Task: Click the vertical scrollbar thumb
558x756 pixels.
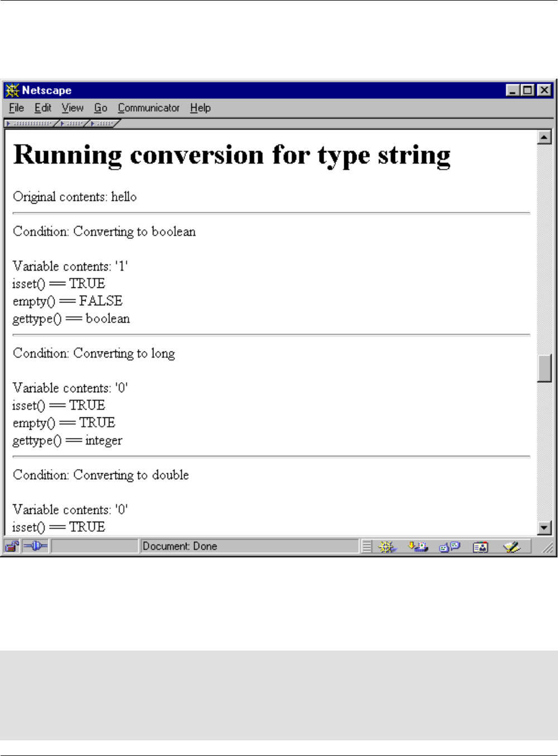Action: coord(544,368)
